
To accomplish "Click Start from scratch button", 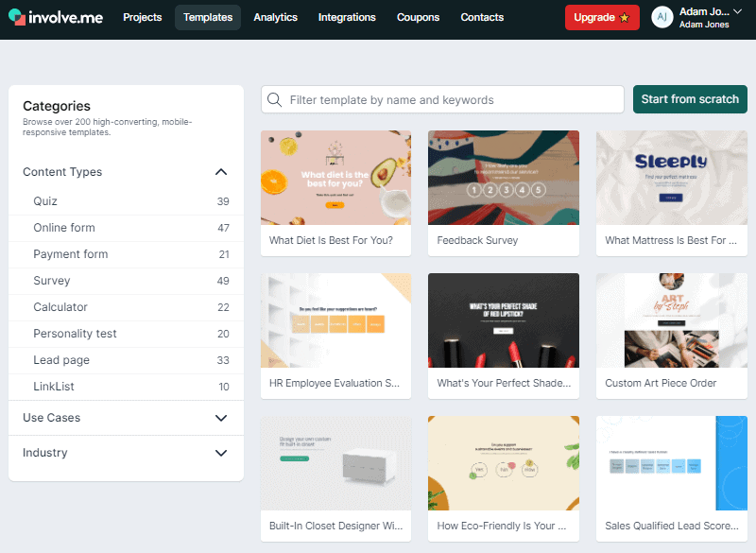I will (x=690, y=99).
